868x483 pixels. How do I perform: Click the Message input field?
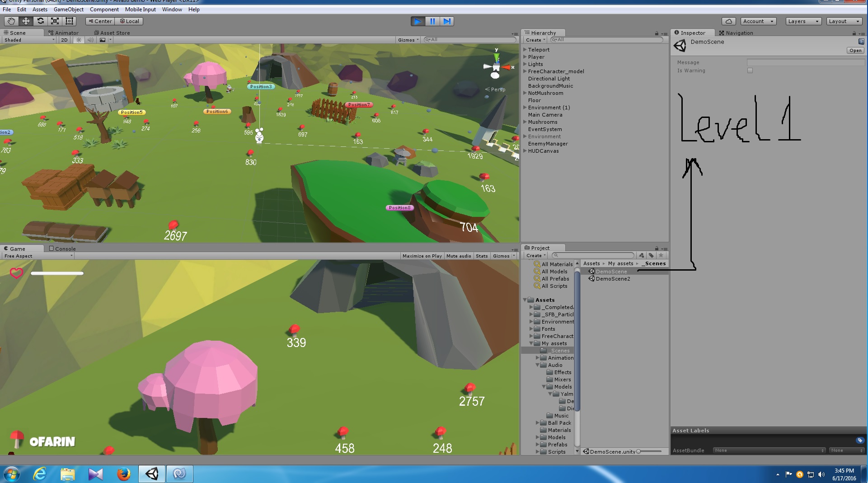point(806,62)
